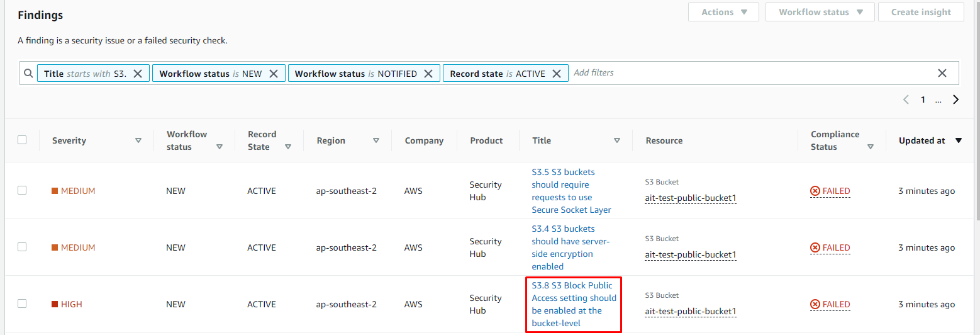The image size is (980, 335).
Task: Click Create insight button
Action: (921, 12)
